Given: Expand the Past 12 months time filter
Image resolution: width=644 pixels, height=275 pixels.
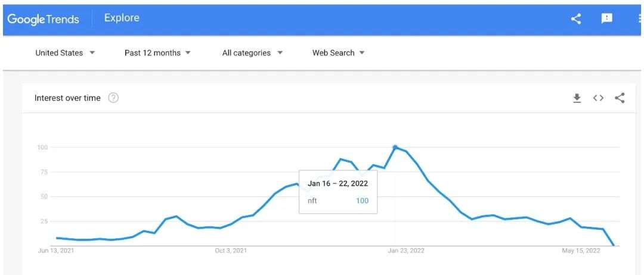Looking at the screenshot, I should tap(157, 53).
